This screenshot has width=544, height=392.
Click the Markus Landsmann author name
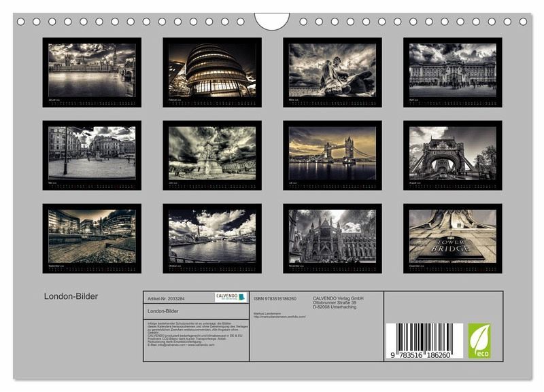(x=267, y=314)
